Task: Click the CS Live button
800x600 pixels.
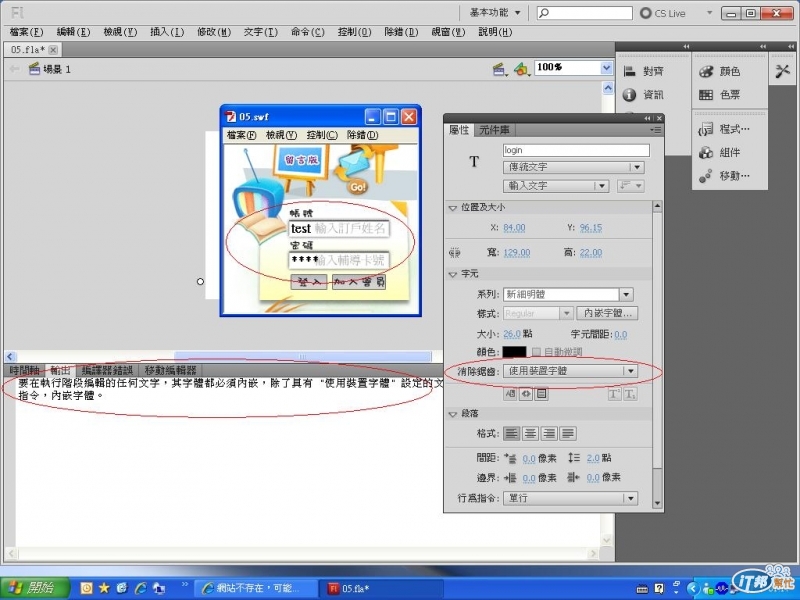Action: (663, 13)
